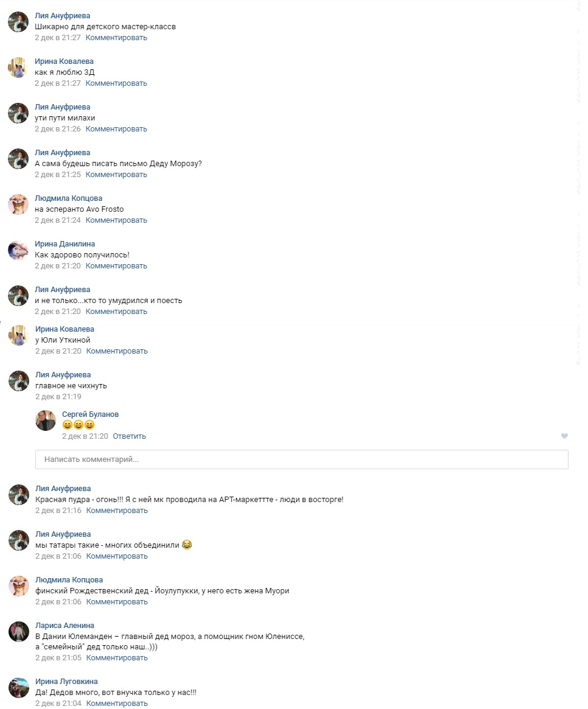The image size is (588, 709).
Task: Focus the Написать комментарий input field
Action: tap(302, 459)
